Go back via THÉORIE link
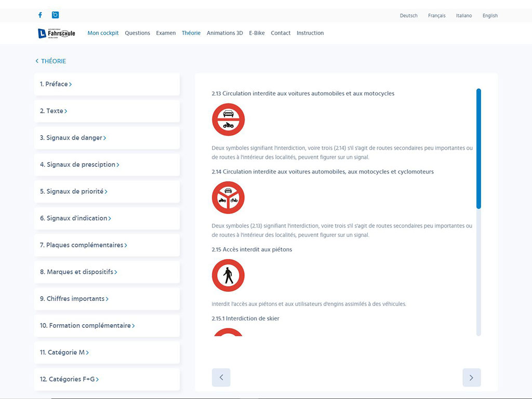This screenshot has width=532, height=399. pos(51,61)
